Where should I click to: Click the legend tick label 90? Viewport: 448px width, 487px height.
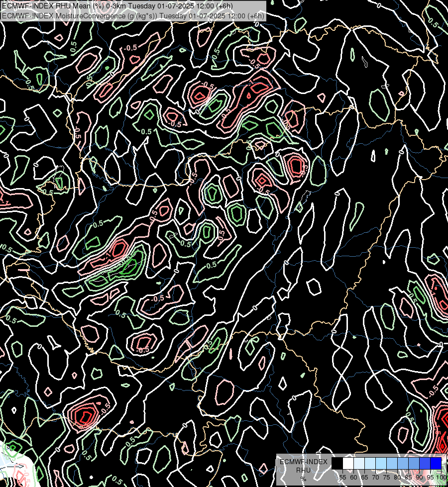click(420, 478)
